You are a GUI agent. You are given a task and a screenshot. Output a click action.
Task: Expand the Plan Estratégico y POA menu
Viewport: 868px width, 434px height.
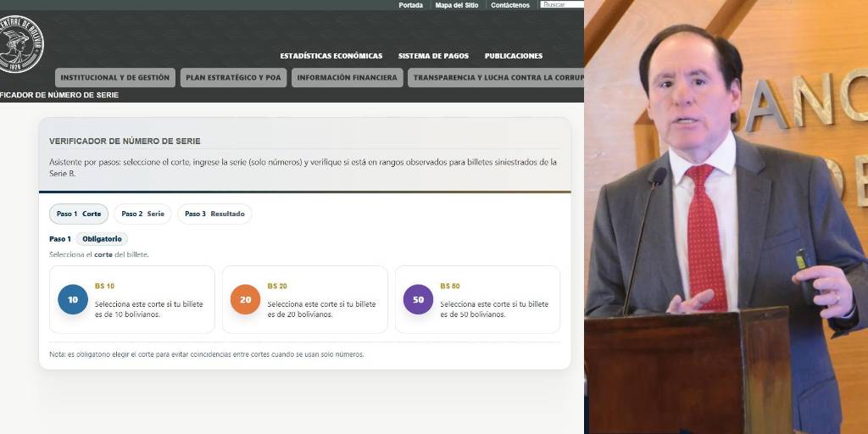[233, 78]
